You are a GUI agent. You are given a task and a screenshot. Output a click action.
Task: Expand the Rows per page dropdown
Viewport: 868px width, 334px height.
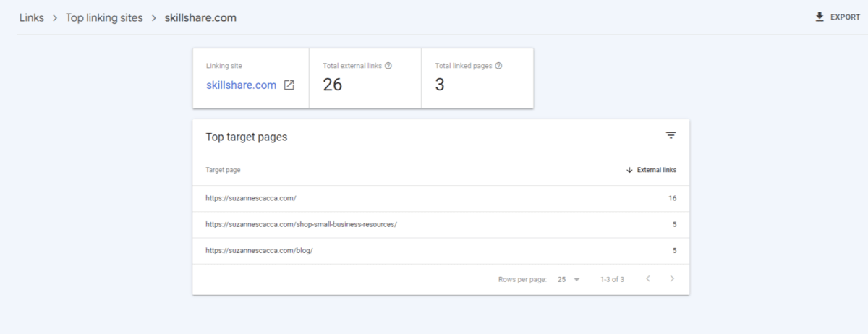569,279
